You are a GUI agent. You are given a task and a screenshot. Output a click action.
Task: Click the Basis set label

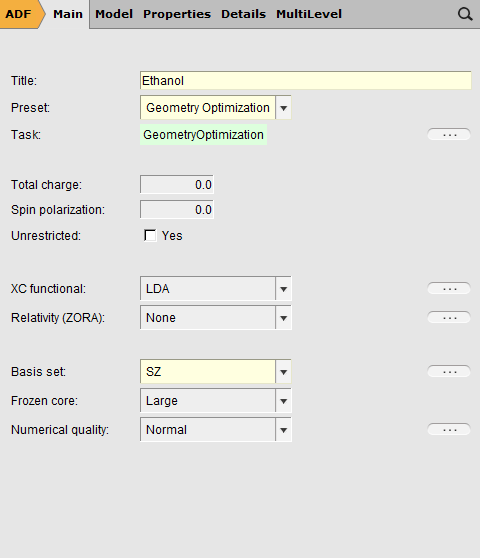[x=38, y=372]
